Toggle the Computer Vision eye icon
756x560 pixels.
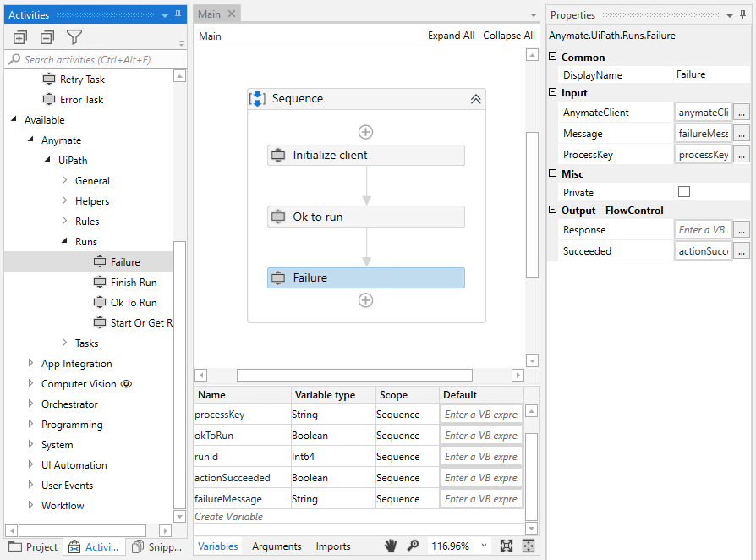tap(126, 384)
